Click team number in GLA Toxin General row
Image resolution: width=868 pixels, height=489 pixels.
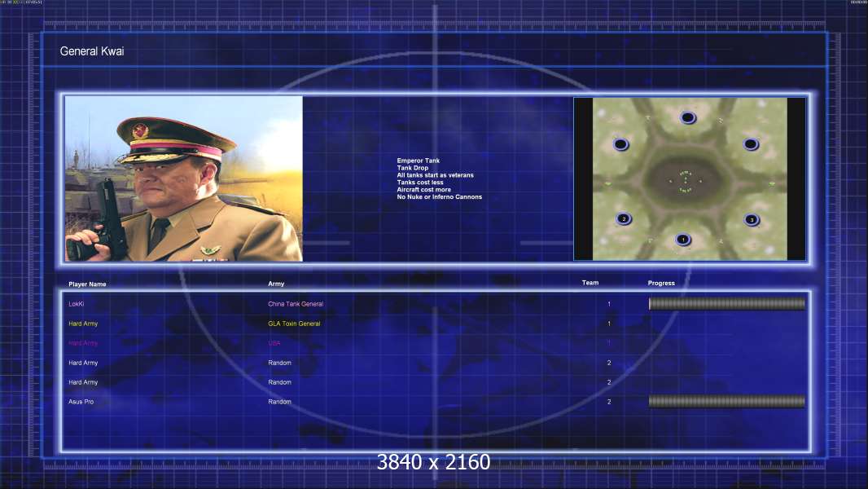pos(609,324)
